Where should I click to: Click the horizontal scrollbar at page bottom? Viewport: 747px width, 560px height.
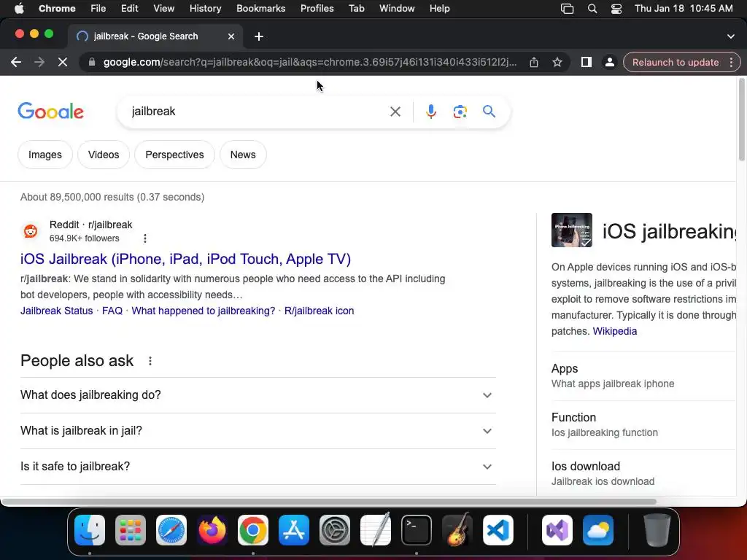pos(329,502)
